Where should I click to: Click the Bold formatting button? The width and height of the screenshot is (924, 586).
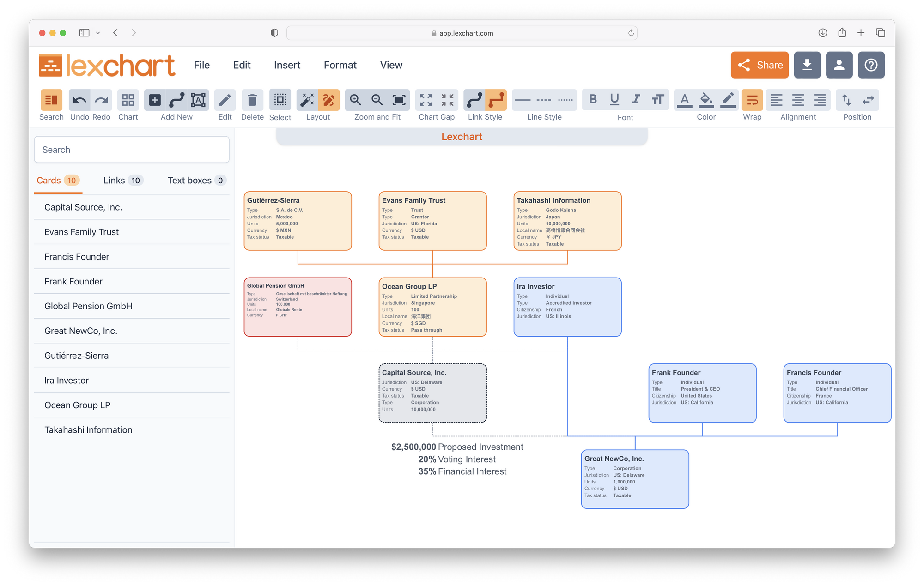click(x=592, y=100)
